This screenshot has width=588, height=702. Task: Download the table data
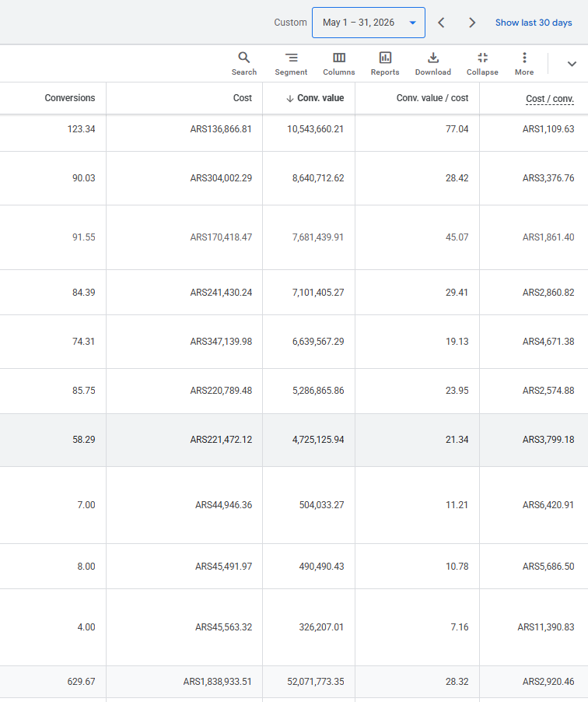pyautogui.click(x=432, y=64)
